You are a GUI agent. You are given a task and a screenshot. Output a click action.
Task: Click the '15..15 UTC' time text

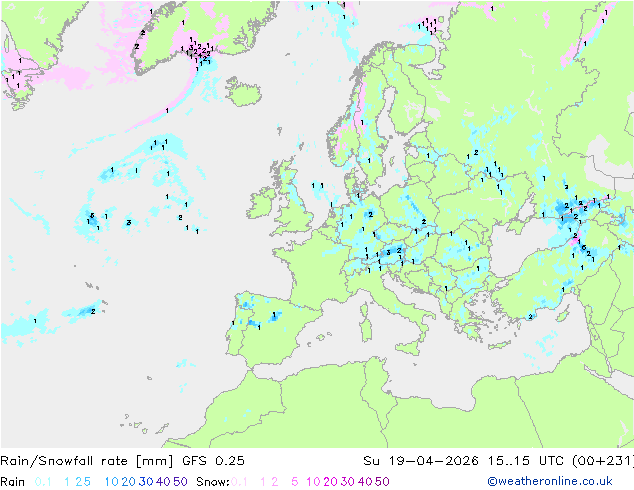[526, 461]
